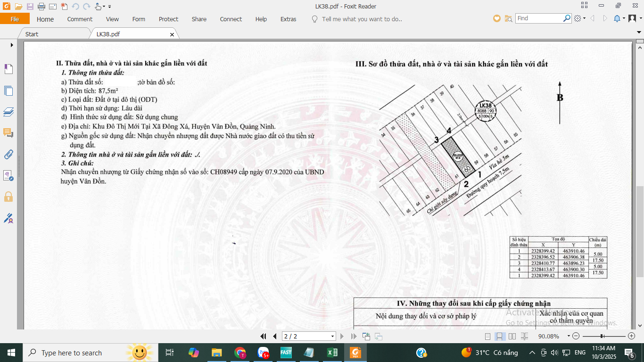This screenshot has width=644, height=362.
Task: Expand the zoom percentage dropdown
Action: point(569,336)
